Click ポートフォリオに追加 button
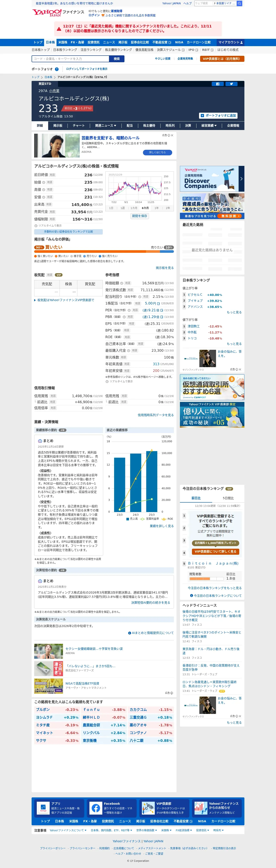 pyautogui.click(x=218, y=116)
